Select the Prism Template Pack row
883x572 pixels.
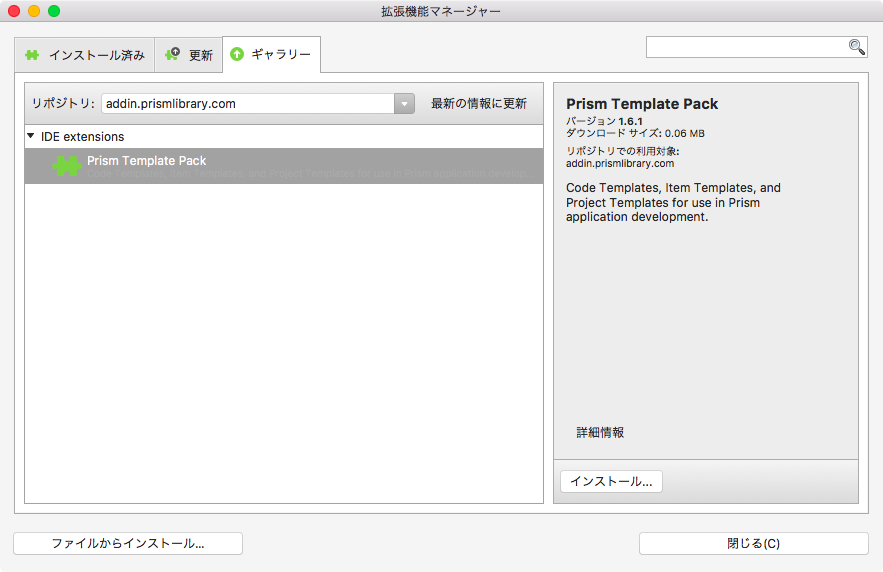(284, 166)
